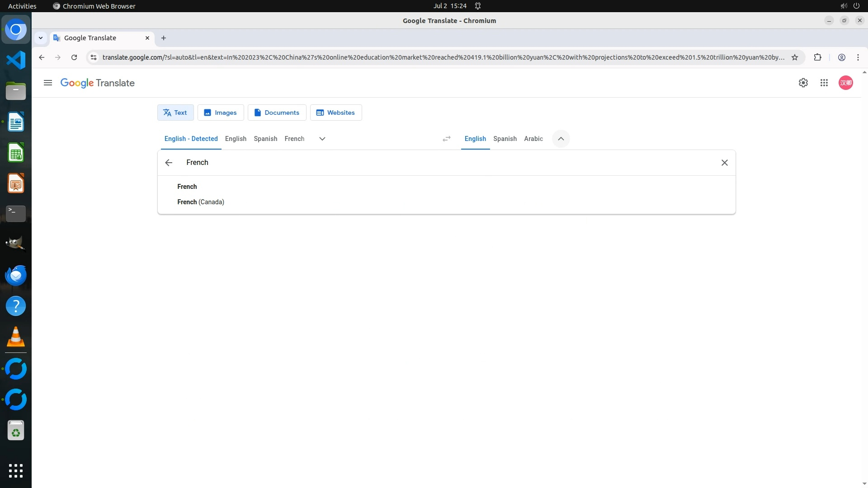The image size is (868, 488).
Task: Clear the language search with X icon
Action: tap(724, 163)
